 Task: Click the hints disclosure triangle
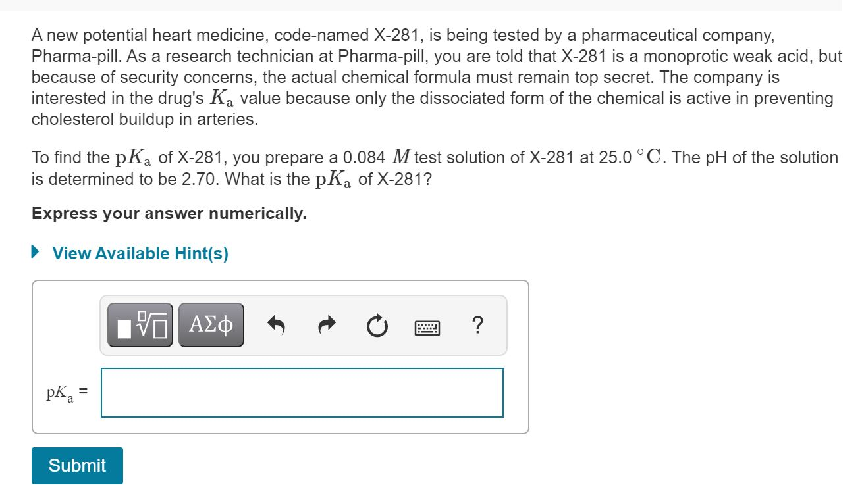click(x=38, y=253)
